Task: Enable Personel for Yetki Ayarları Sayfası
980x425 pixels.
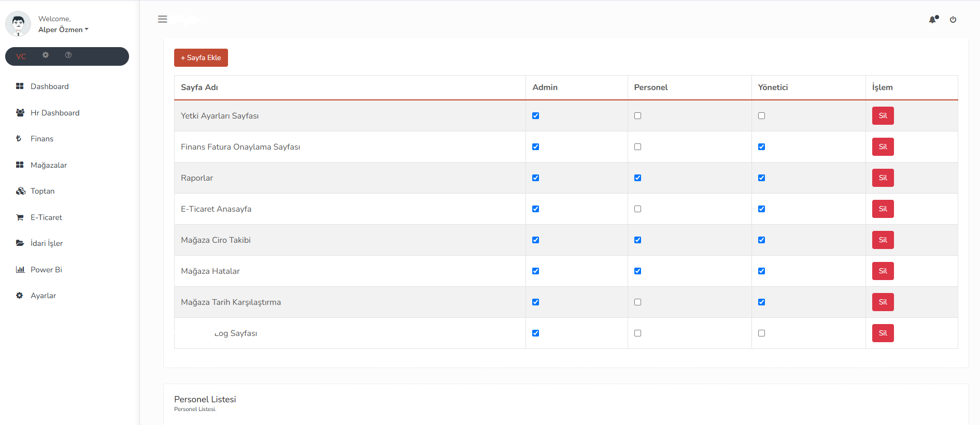Action: pyautogui.click(x=637, y=116)
